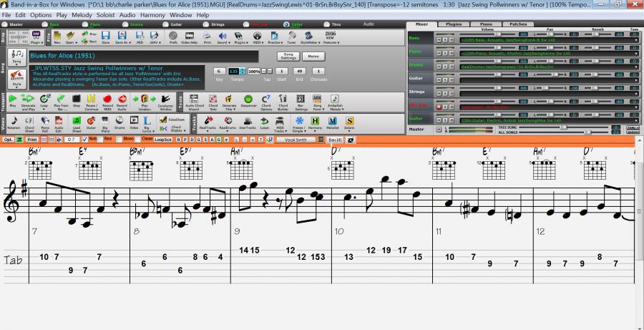Open the File menu
644x330 pixels.
6,15
